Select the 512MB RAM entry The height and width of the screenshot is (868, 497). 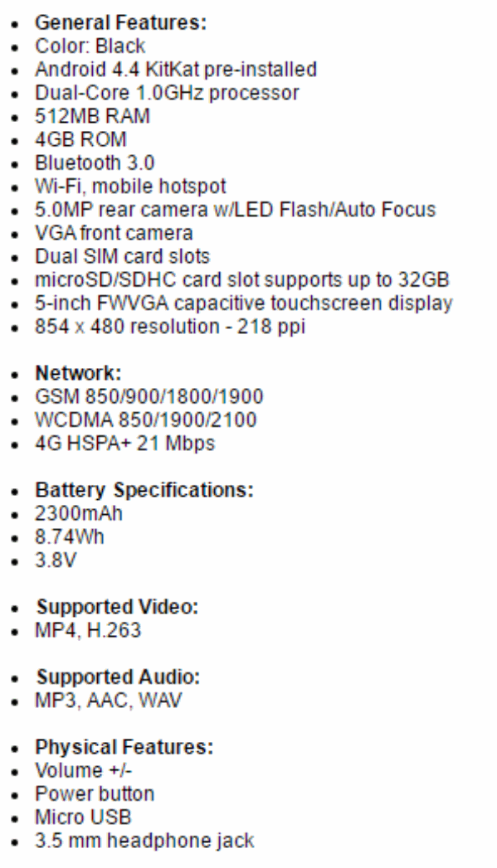(93, 116)
